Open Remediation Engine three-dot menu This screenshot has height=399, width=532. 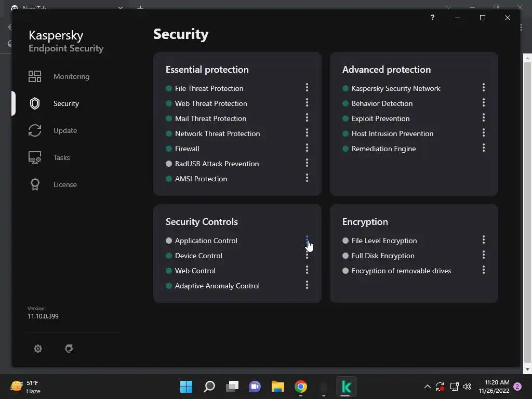[484, 148]
